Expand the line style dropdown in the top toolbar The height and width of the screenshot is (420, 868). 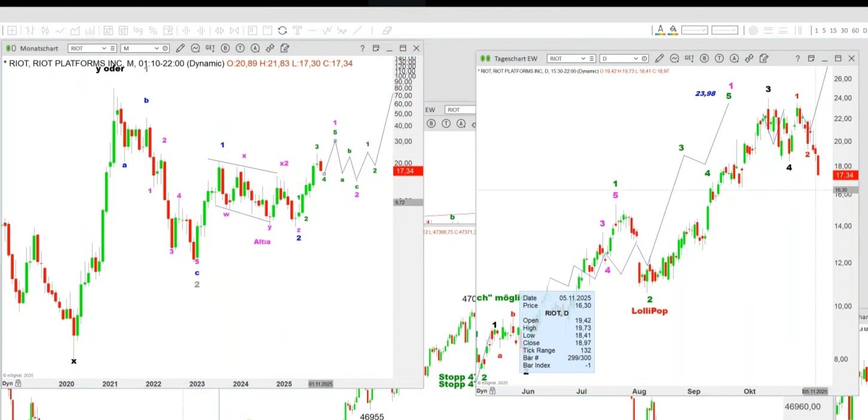tap(695, 30)
